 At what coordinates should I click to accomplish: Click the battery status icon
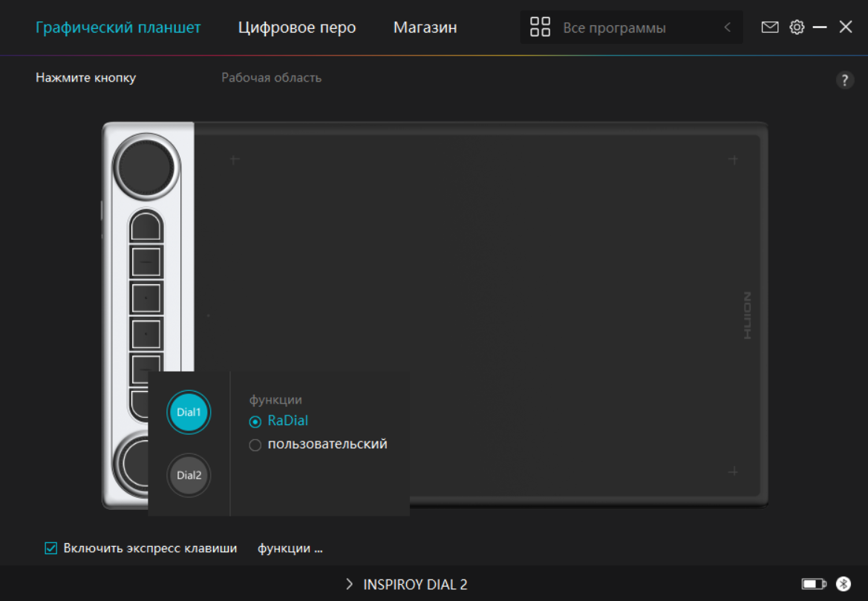814,585
